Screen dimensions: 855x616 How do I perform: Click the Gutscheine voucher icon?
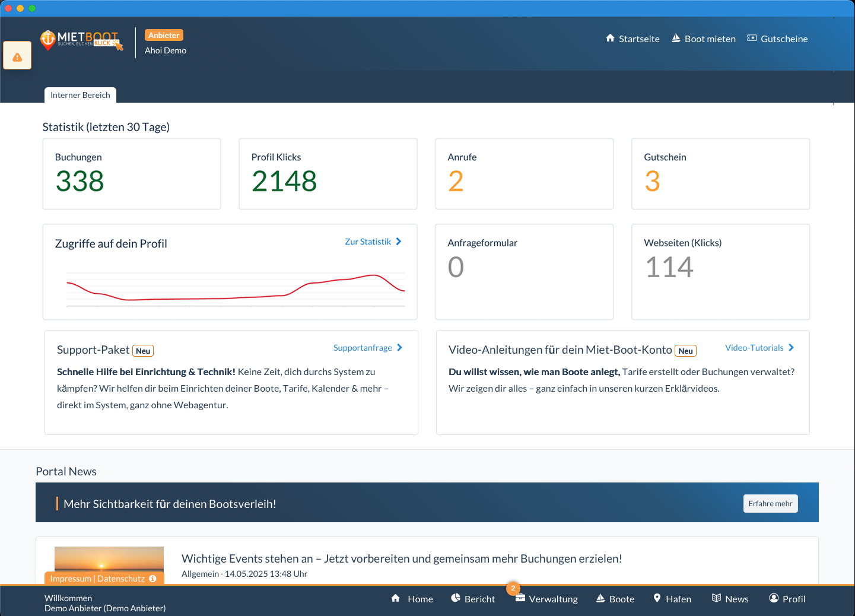click(752, 38)
